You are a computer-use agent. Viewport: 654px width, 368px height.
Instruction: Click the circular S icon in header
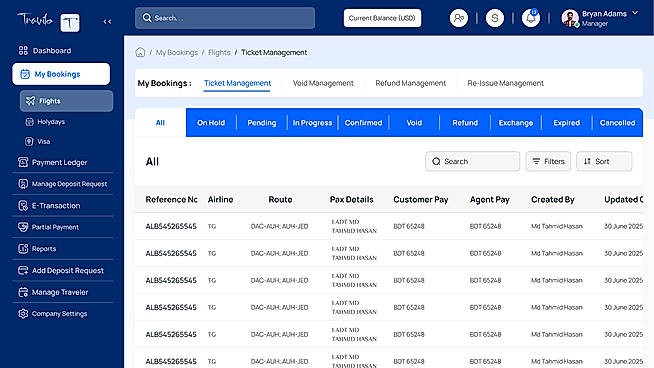click(495, 18)
